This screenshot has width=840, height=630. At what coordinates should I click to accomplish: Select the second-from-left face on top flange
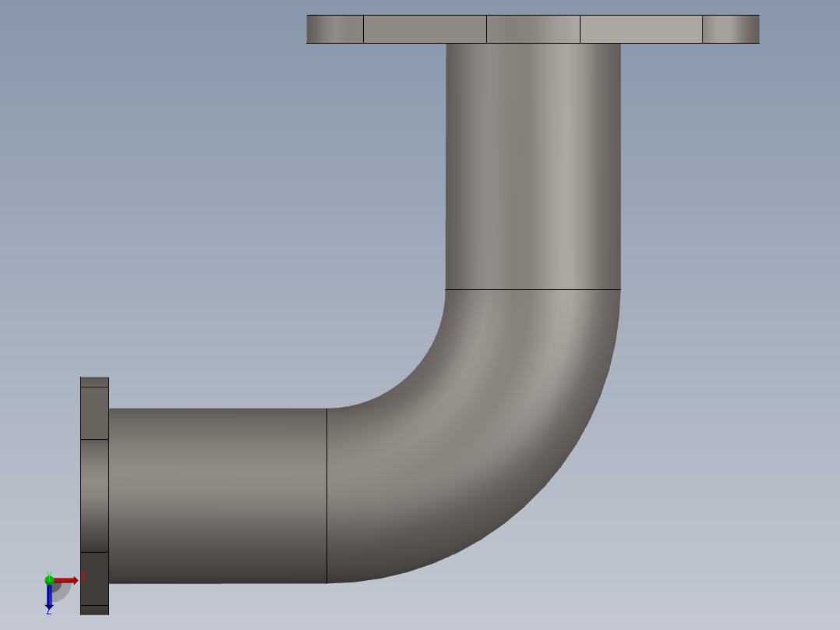pyautogui.click(x=425, y=29)
